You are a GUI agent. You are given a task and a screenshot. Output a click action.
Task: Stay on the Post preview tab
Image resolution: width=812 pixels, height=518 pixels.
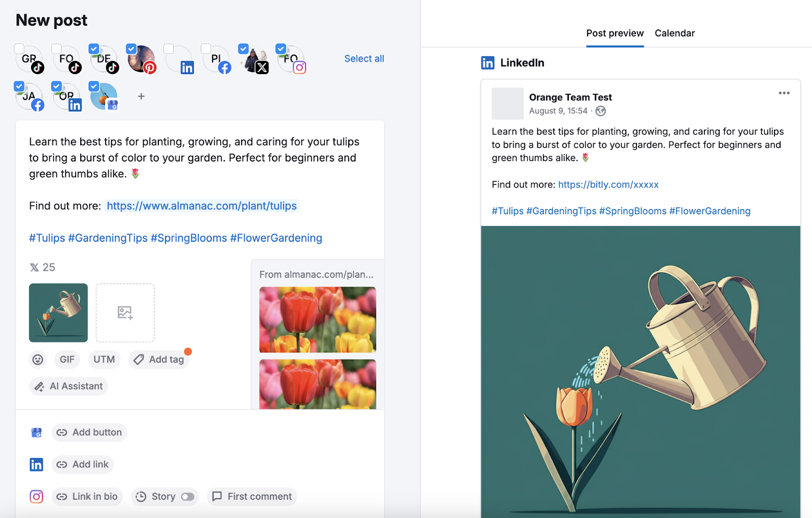615,33
